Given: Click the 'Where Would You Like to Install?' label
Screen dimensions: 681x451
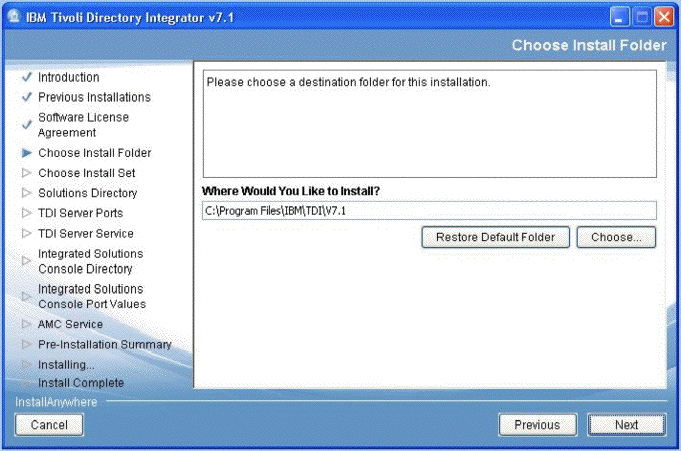Looking at the screenshot, I should (x=291, y=191).
